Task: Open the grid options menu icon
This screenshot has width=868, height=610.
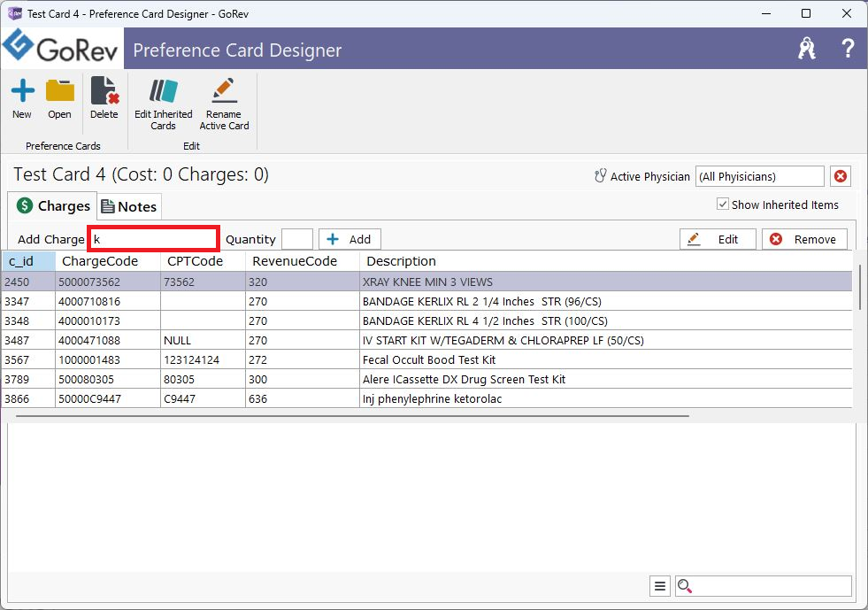Action: 660,586
